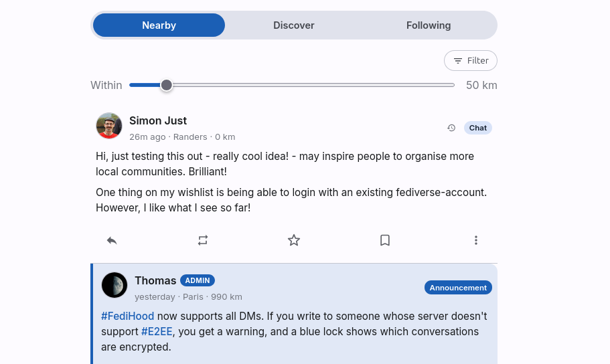Open Simon Just's profile name

158,120
